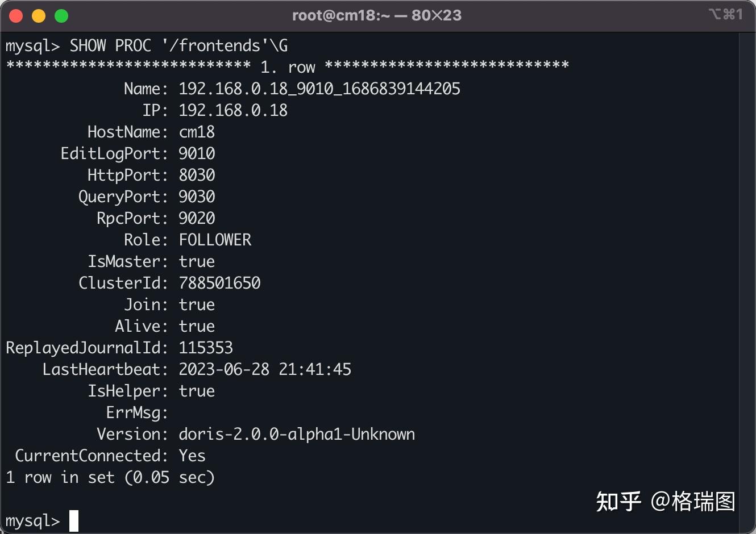Image resolution: width=756 pixels, height=534 pixels.
Task: Click the CurrentConnected value Yes
Action: [x=192, y=456]
